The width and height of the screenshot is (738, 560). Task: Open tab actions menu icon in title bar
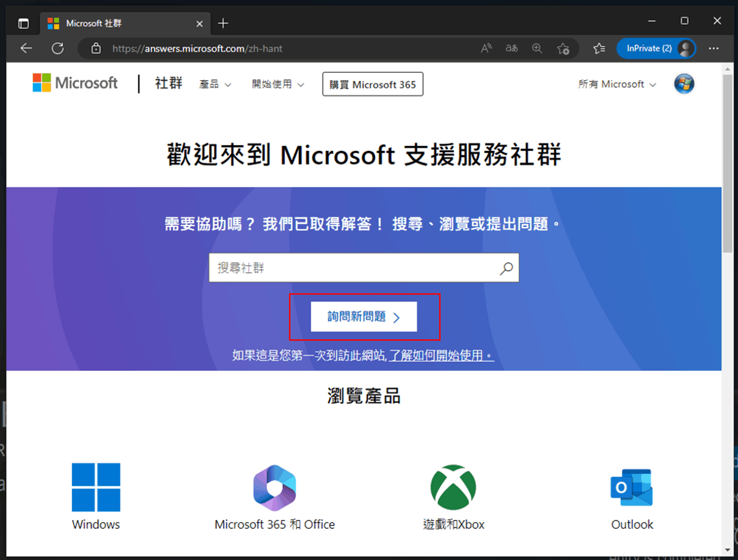point(23,23)
